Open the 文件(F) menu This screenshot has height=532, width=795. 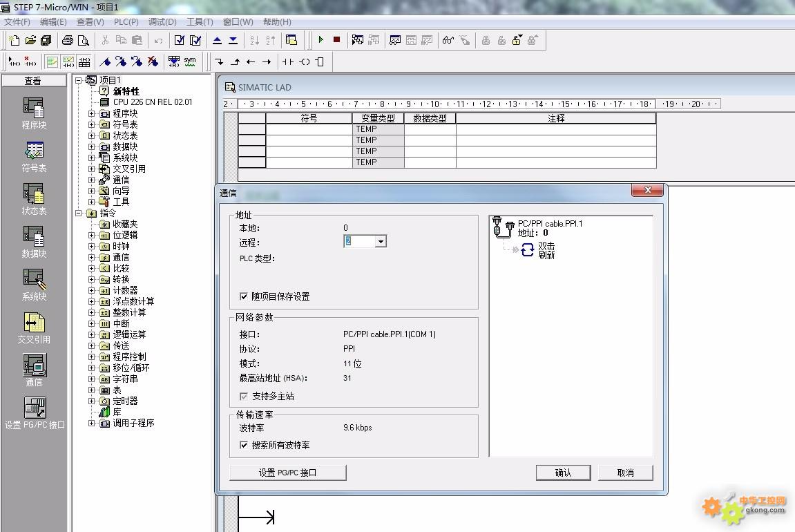click(x=17, y=22)
